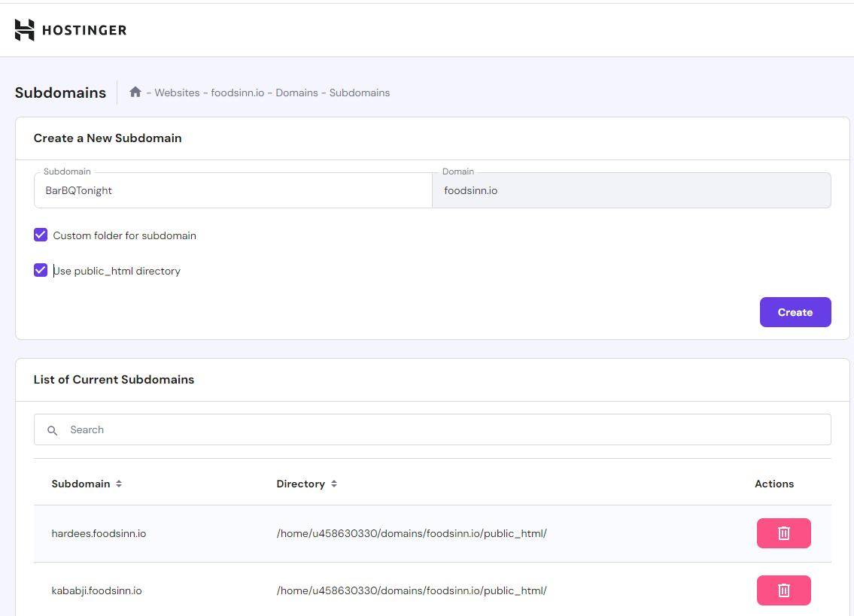Click the magnifier icon in search box
Viewport: 854px width, 616px height.
[52, 430]
